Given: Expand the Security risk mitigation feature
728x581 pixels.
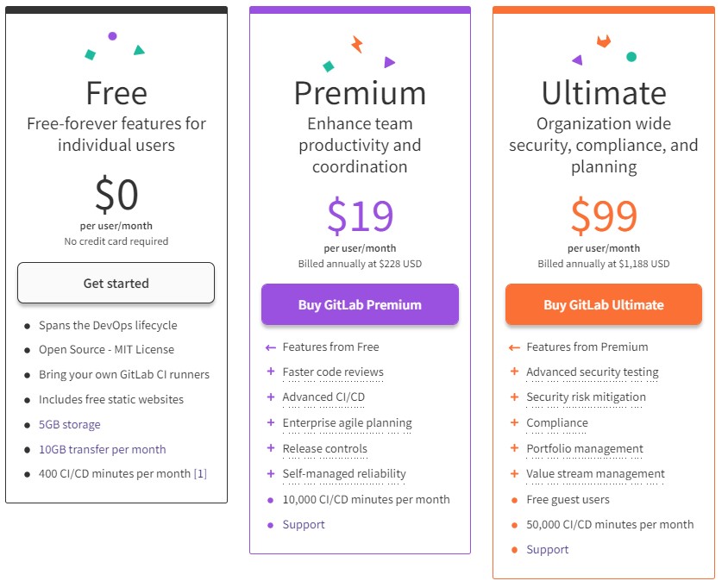Looking at the screenshot, I should (x=586, y=397).
